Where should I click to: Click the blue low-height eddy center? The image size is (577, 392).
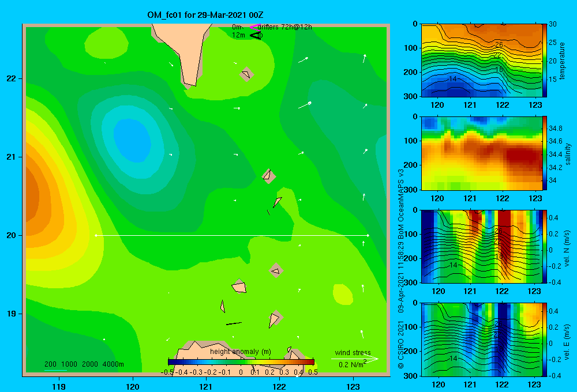click(132, 140)
